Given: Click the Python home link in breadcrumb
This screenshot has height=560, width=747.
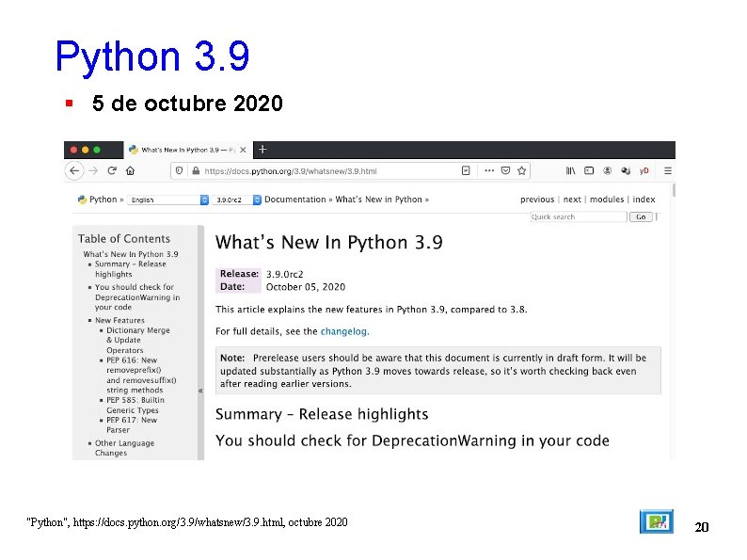Looking at the screenshot, I should coord(103,200).
